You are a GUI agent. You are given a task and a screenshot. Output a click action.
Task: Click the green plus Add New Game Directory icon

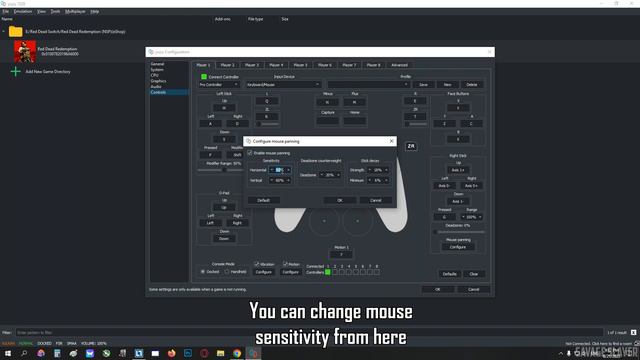tap(16, 71)
